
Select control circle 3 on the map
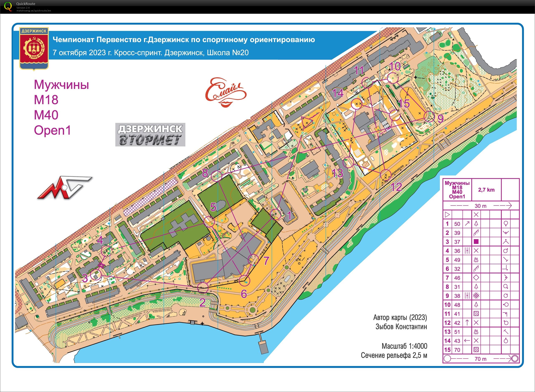tap(96, 275)
